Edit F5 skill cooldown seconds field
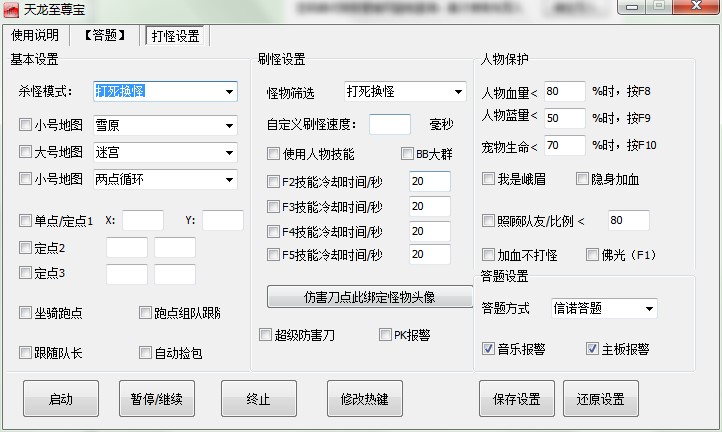 coord(430,254)
